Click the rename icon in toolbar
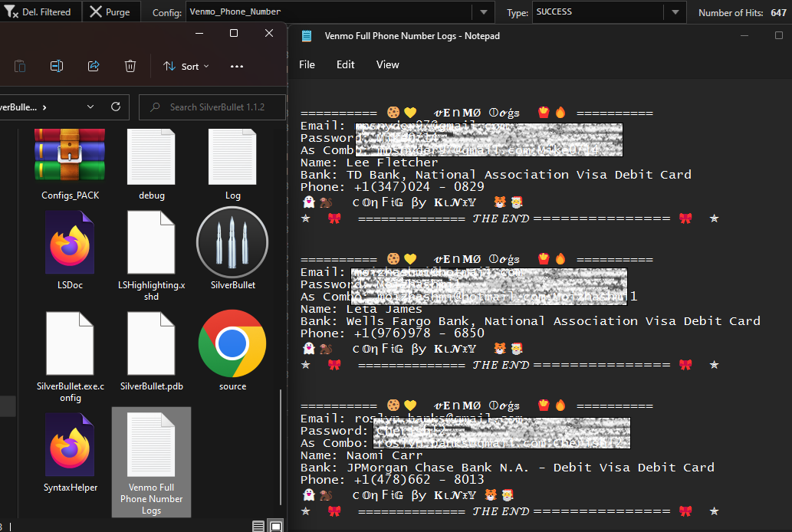The height and width of the screenshot is (532, 792). [x=57, y=66]
